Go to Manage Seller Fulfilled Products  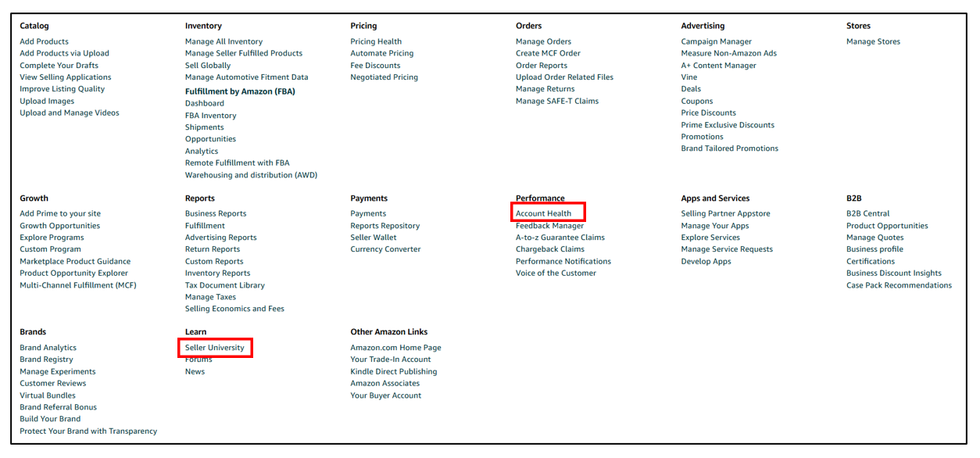(x=244, y=53)
